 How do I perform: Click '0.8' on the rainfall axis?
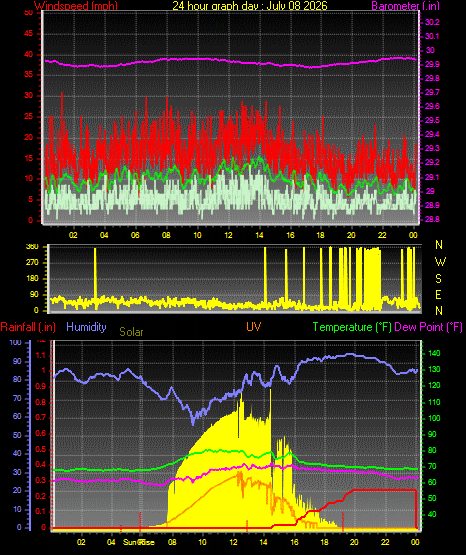[41, 402]
